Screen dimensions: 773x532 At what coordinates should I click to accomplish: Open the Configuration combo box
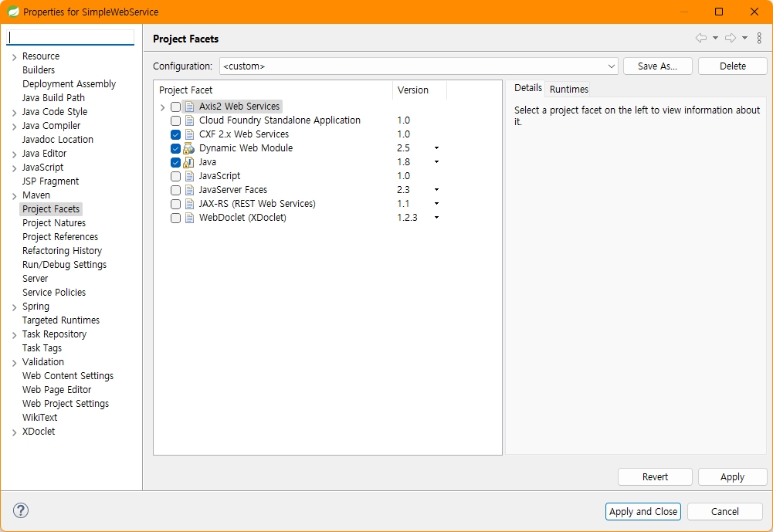[x=419, y=66]
